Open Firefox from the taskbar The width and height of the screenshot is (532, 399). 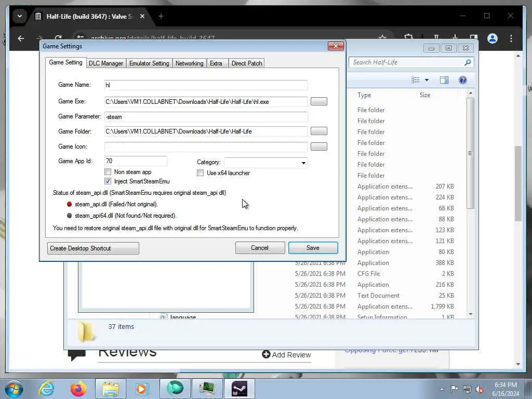click(78, 389)
